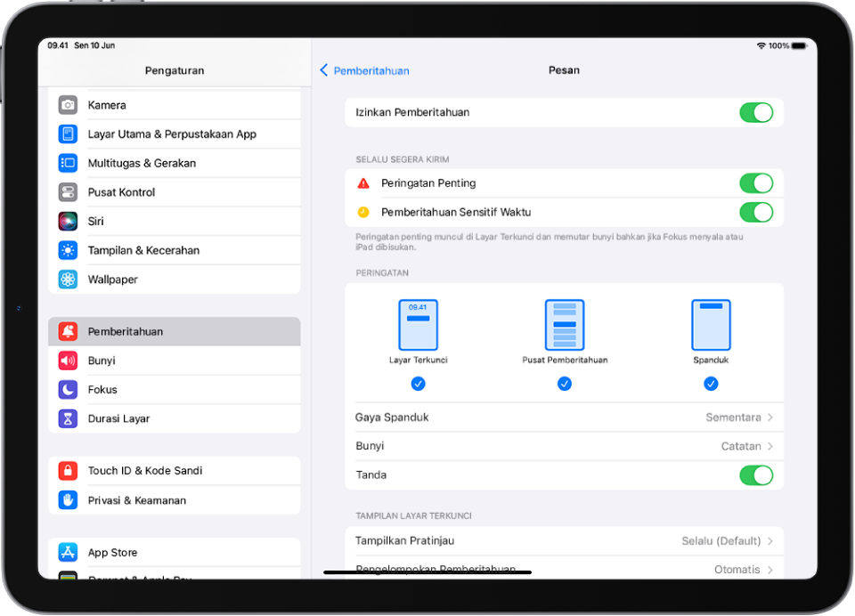Viewport: 855px width, 616px height.
Task: Tap the home indicator bar
Action: coord(427,572)
